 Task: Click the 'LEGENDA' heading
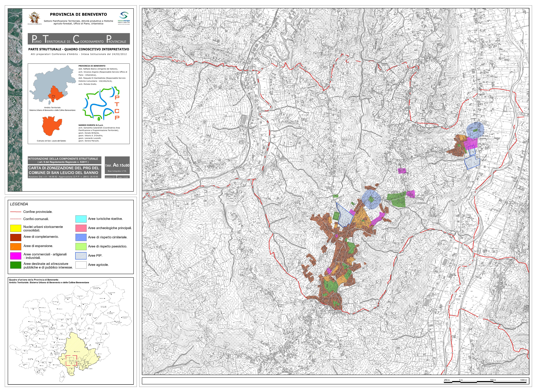coord(19,204)
